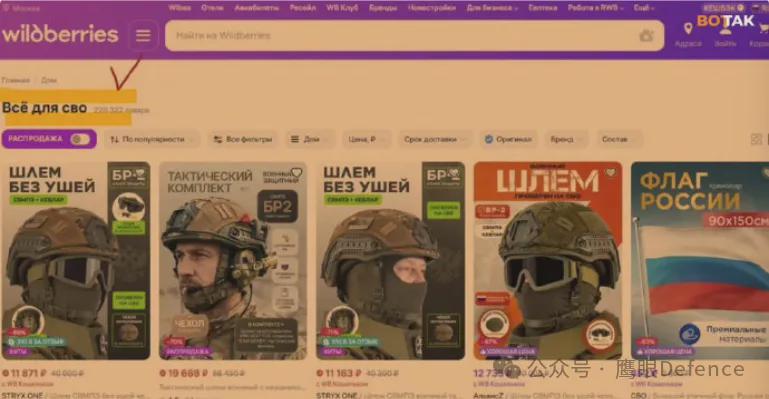Search by photo using the camera icon
Image resolution: width=769 pixels, height=399 pixels.
646,35
